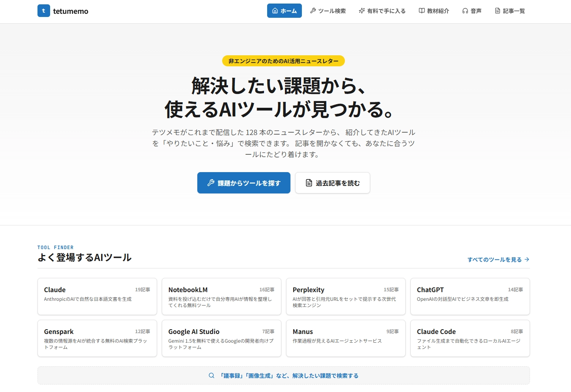Click the headphones icon beside 音声
Image resolution: width=571 pixels, height=392 pixels.
[x=465, y=11]
